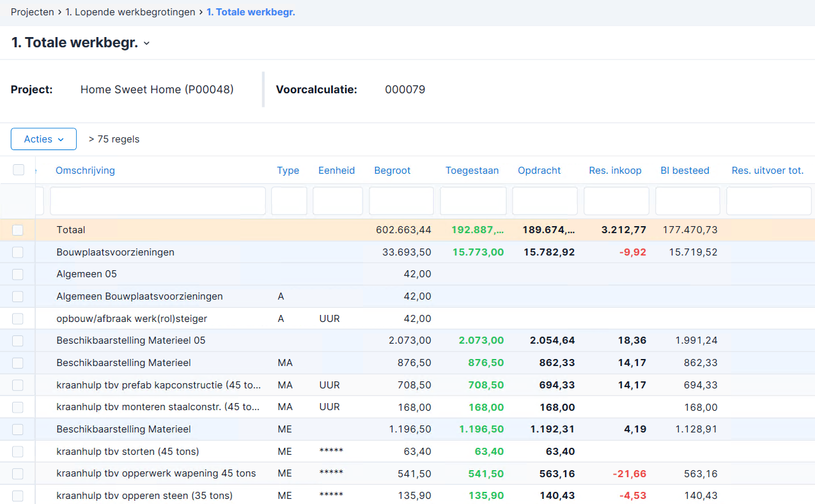Focus the Opdracht filter field
Screen dimensions: 815x504
click(545, 201)
